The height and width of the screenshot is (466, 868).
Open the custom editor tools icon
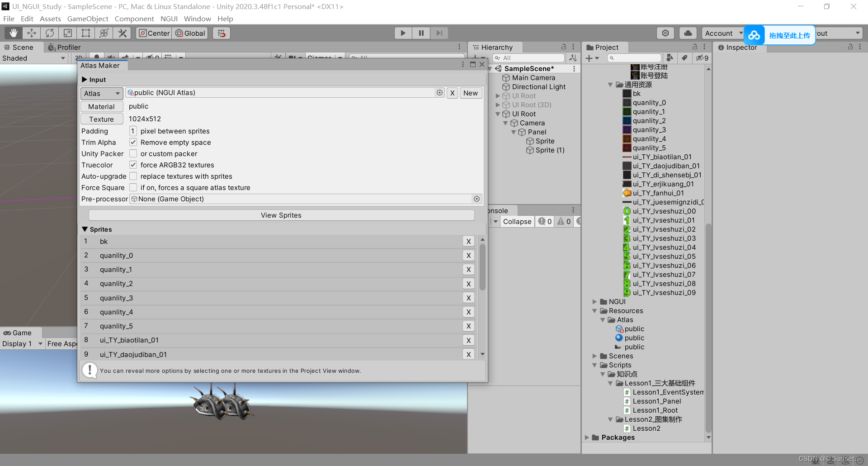(122, 33)
